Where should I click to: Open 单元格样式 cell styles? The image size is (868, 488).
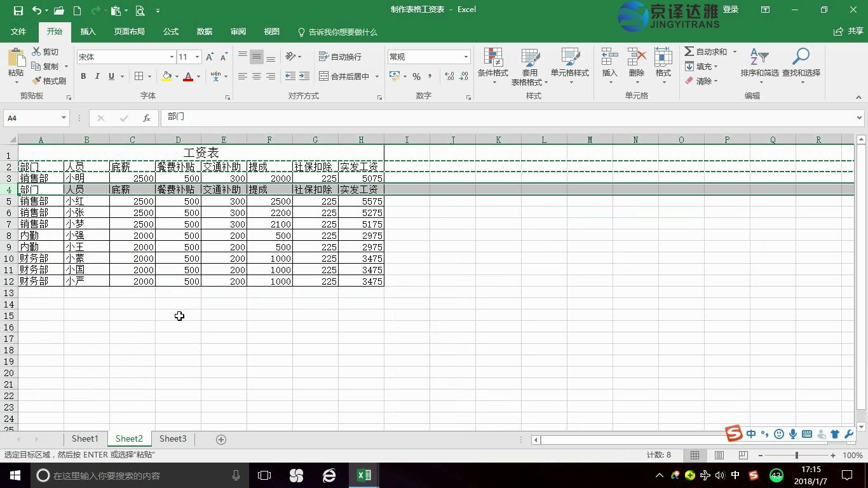570,66
